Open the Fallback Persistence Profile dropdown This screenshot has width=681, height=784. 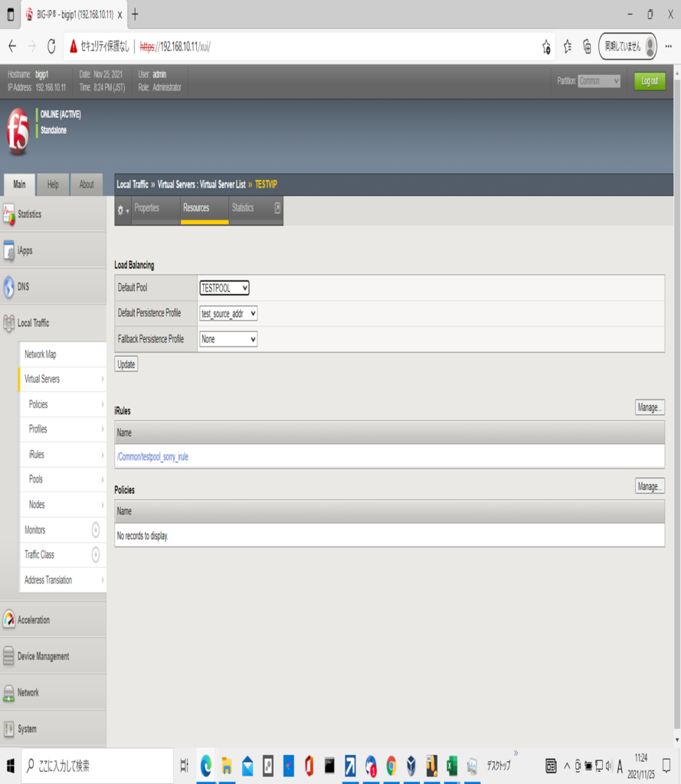228,338
